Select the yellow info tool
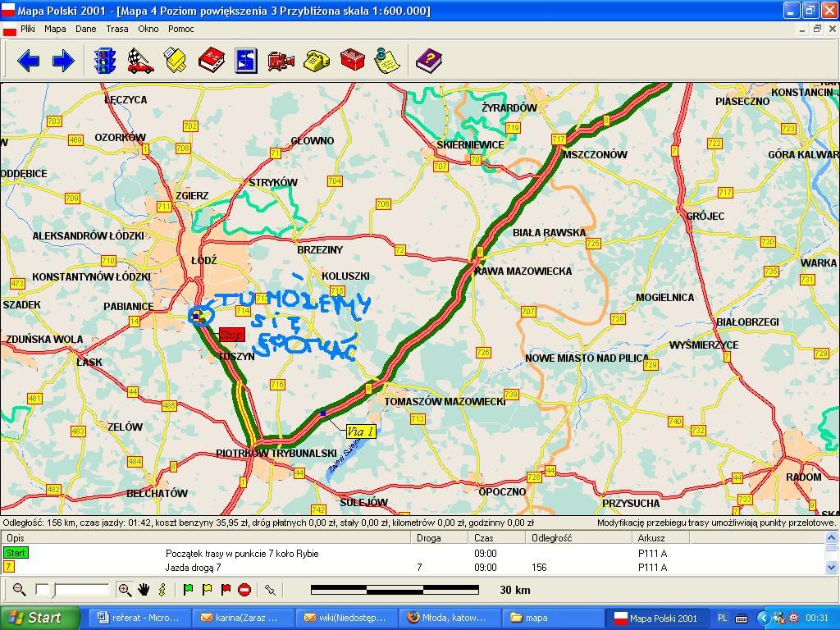This screenshot has width=840, height=630. (x=162, y=590)
